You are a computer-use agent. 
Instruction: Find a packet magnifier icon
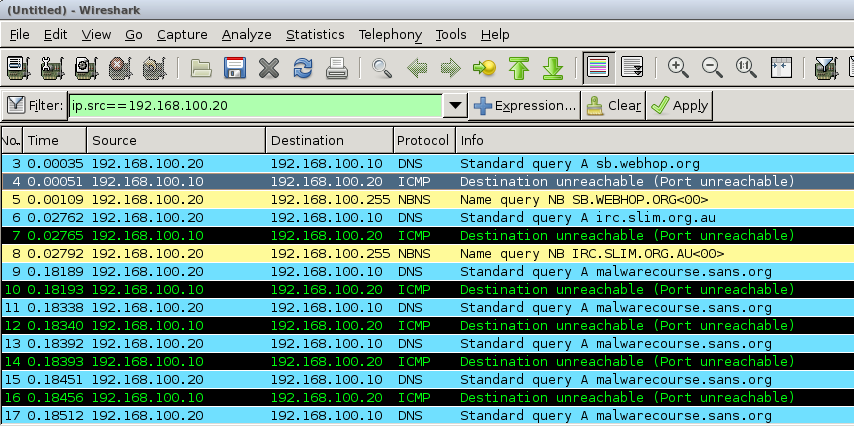click(382, 68)
